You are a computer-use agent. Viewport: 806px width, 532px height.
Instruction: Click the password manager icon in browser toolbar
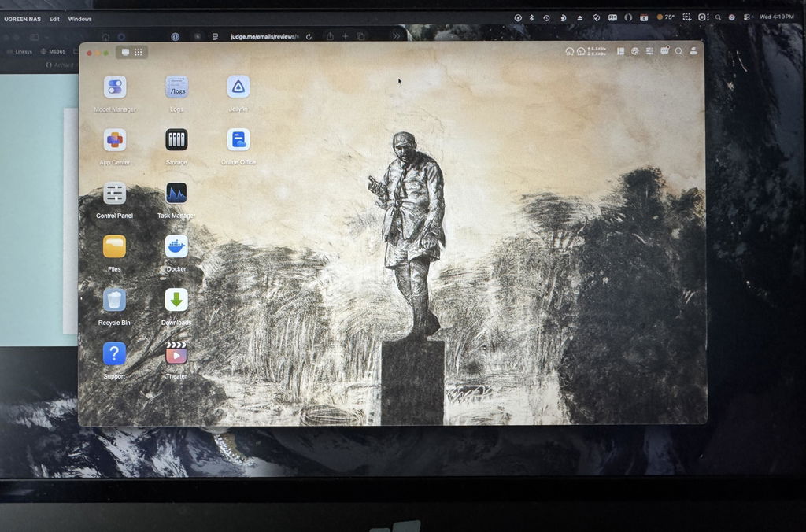click(176, 37)
